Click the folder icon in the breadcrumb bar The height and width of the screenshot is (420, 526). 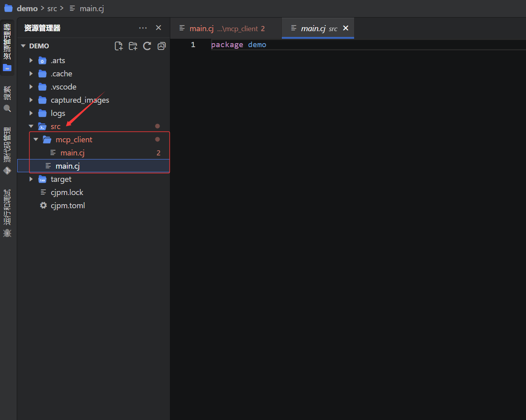(8, 8)
